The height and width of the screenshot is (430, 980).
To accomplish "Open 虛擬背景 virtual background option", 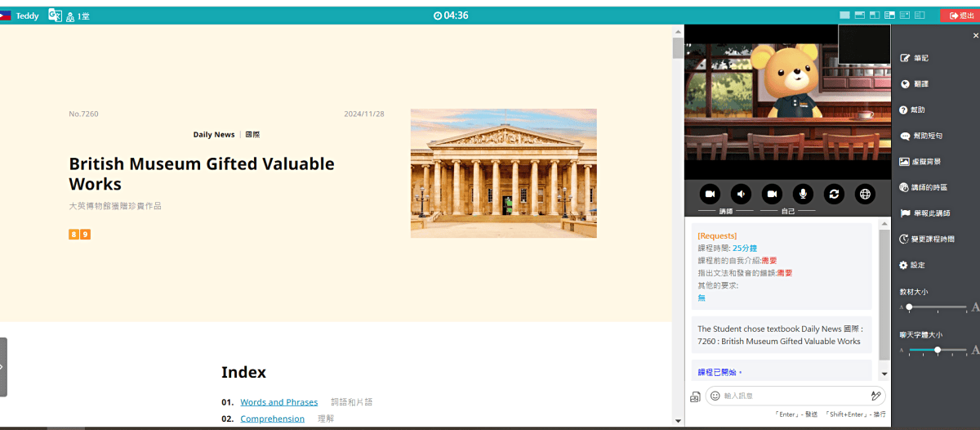I will pyautogui.click(x=921, y=162).
